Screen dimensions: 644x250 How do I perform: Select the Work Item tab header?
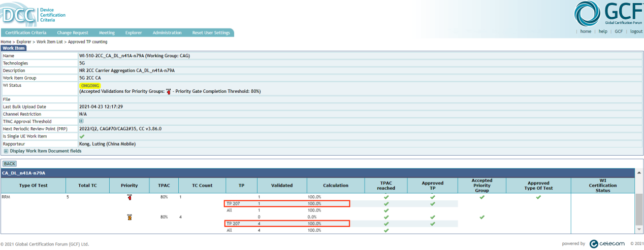[13, 49]
